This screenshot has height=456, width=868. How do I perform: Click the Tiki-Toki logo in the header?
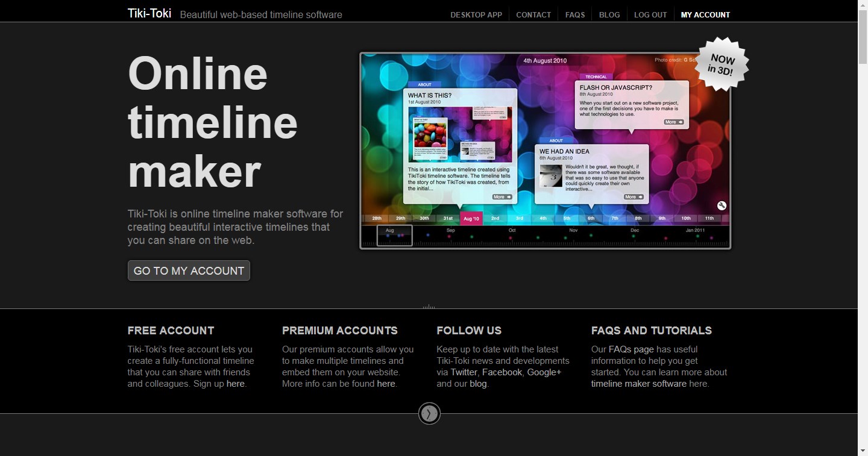coord(149,13)
